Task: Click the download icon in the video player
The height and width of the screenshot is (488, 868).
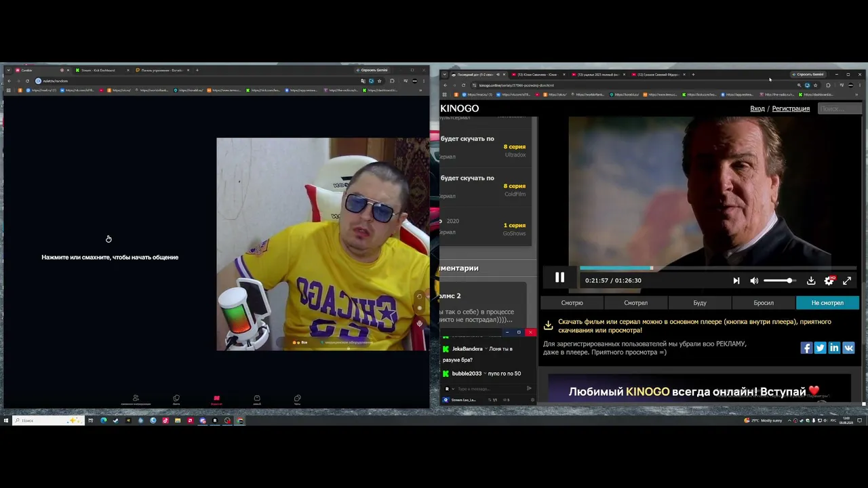Action: [x=810, y=281]
